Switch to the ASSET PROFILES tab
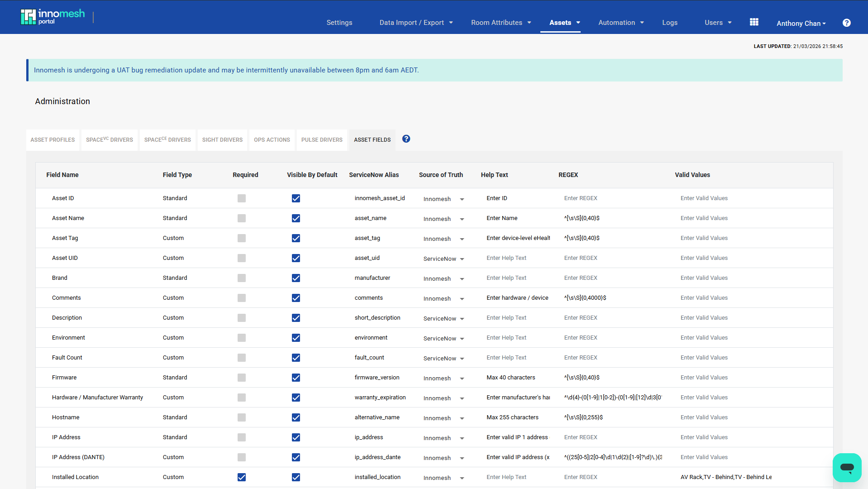The height and width of the screenshot is (489, 868). click(x=52, y=140)
